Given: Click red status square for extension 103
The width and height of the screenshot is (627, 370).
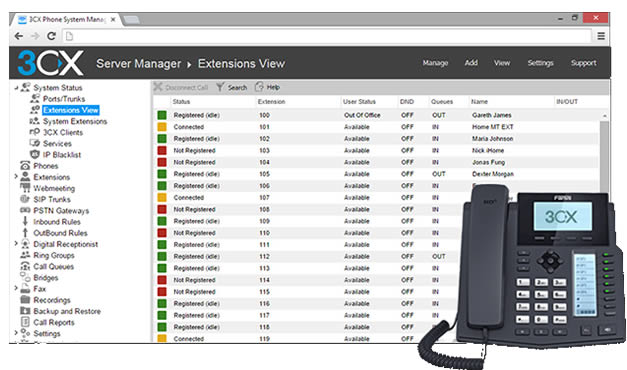Looking at the screenshot, I should [x=162, y=150].
